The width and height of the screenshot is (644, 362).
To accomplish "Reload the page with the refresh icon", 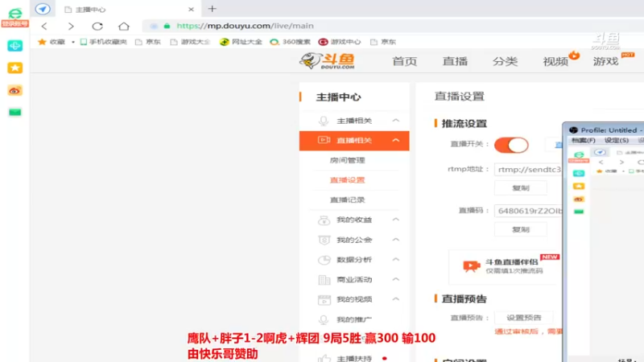I will click(x=97, y=27).
